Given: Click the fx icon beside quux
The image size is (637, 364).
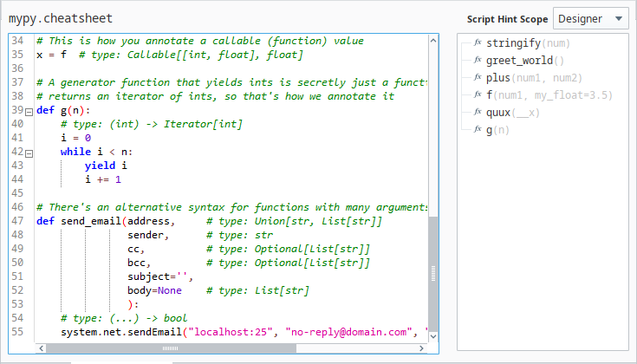Looking at the screenshot, I should [478, 112].
